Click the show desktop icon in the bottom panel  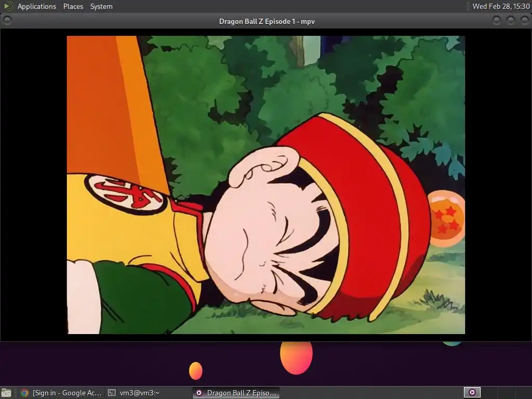point(6,393)
